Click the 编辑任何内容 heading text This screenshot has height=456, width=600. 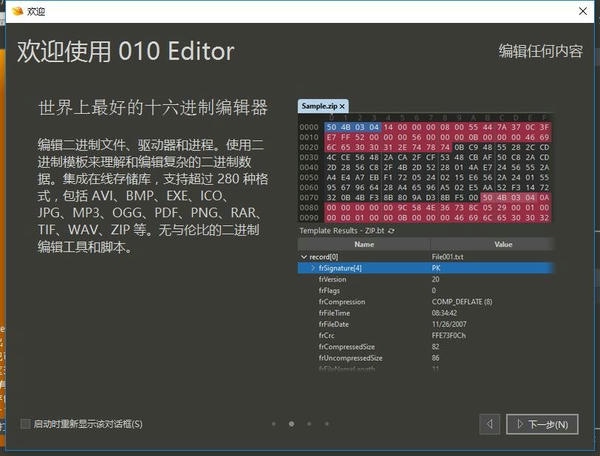coord(541,51)
